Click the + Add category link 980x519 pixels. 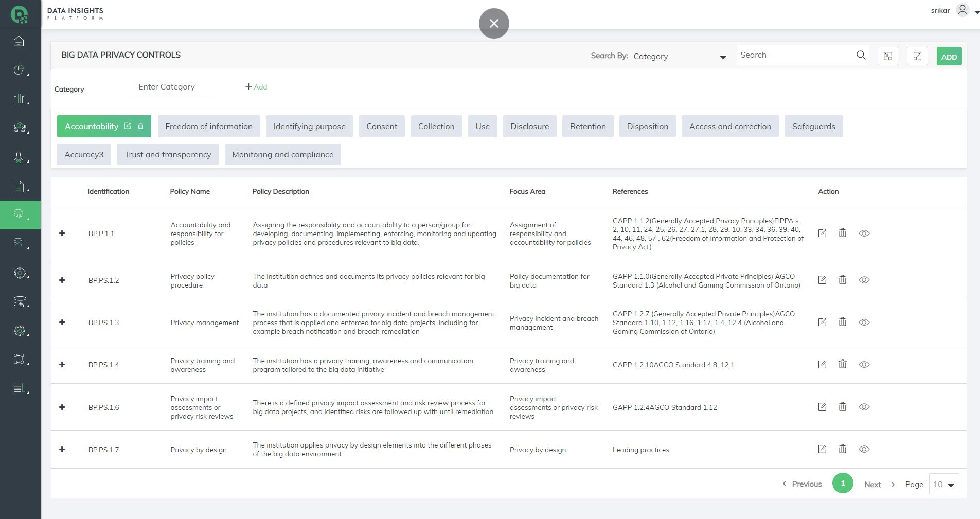point(256,87)
